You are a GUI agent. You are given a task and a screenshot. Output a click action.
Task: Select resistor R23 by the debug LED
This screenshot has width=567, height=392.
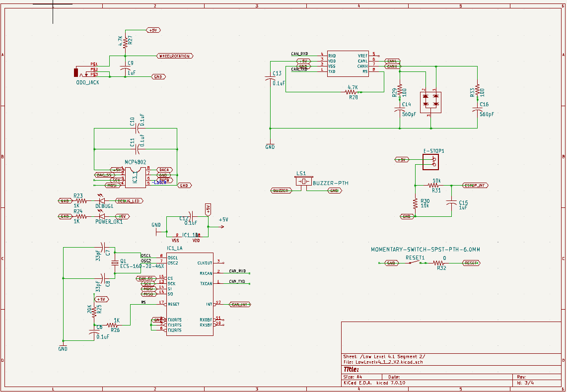[81, 201]
